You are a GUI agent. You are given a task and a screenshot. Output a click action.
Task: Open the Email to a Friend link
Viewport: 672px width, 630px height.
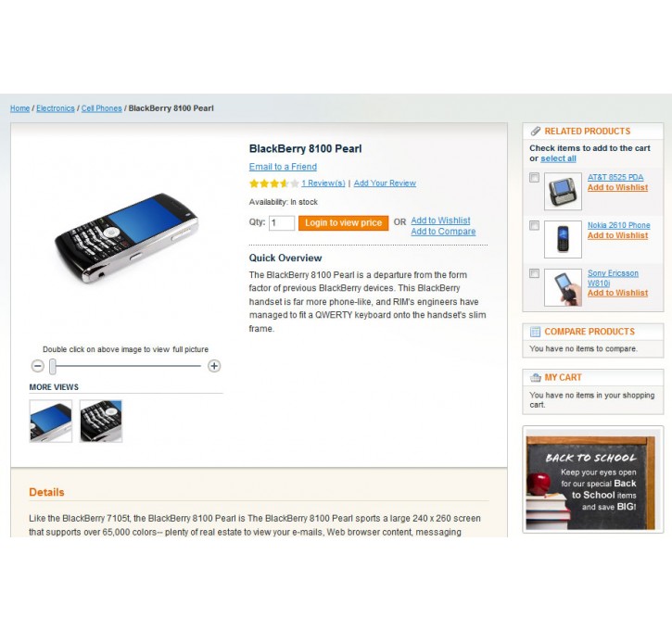[x=283, y=167]
